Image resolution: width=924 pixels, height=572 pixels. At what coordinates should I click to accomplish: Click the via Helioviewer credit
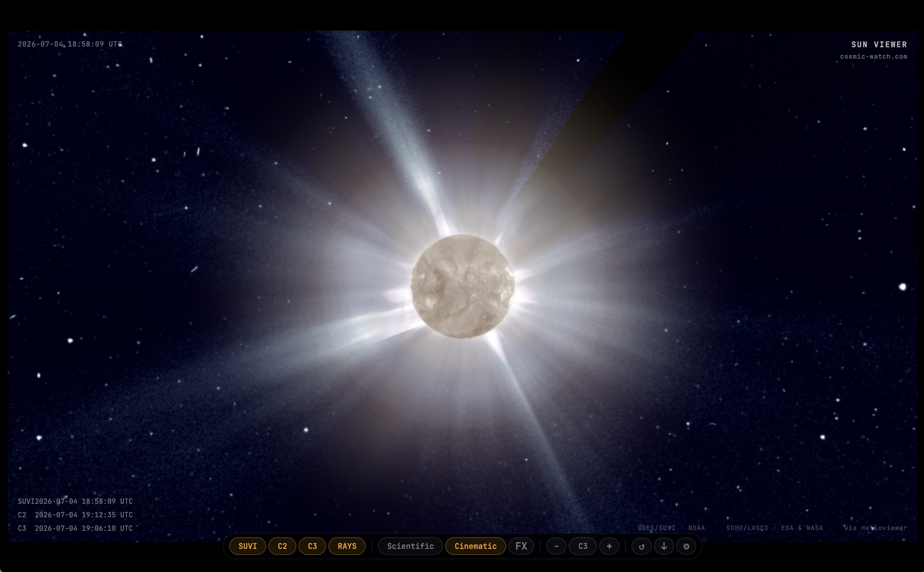(875, 528)
